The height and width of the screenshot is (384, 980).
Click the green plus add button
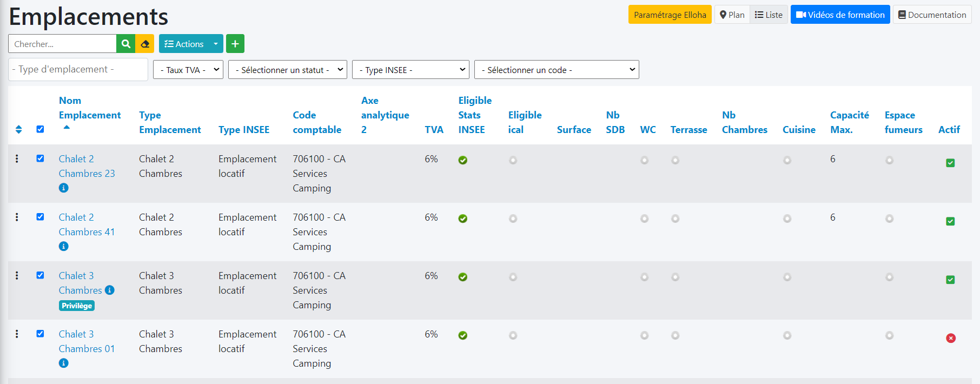coord(235,44)
